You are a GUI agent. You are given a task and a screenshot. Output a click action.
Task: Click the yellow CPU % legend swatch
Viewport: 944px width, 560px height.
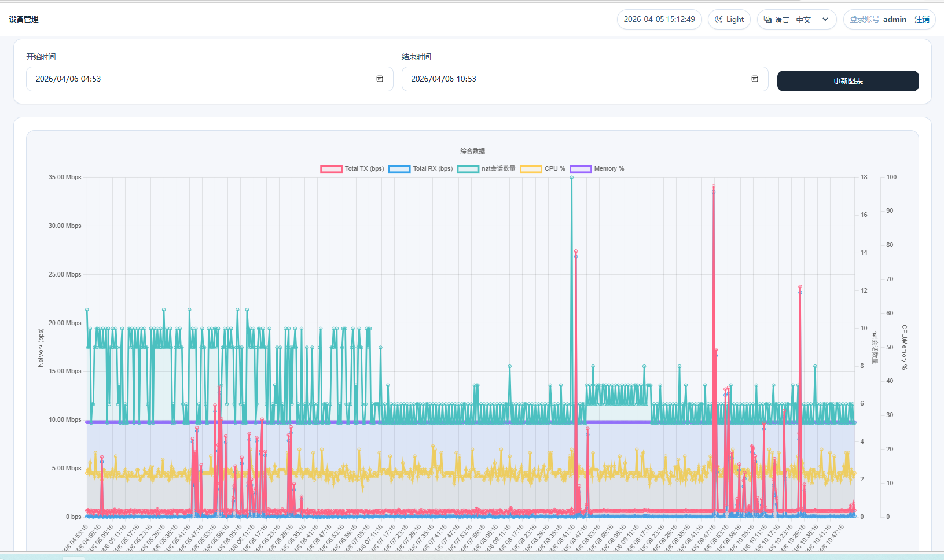[x=531, y=169]
